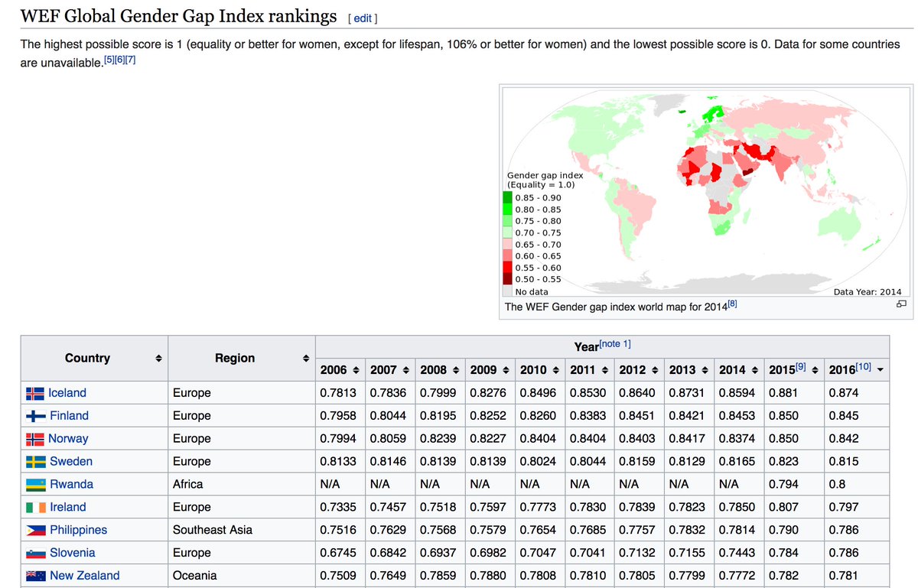
Task: Click the 0.85 - 0.90 legend swatch
Action: [508, 197]
